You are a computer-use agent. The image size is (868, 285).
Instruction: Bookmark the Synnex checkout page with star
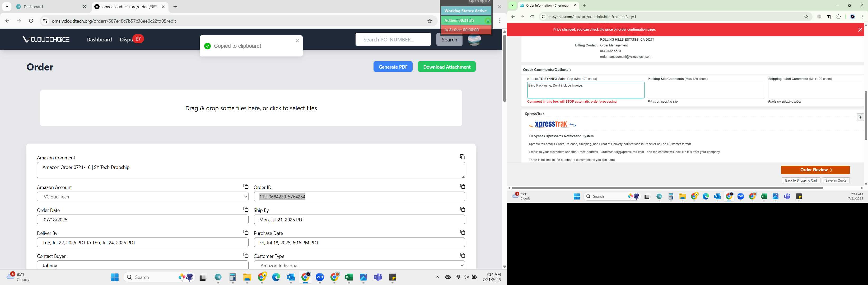(x=806, y=16)
